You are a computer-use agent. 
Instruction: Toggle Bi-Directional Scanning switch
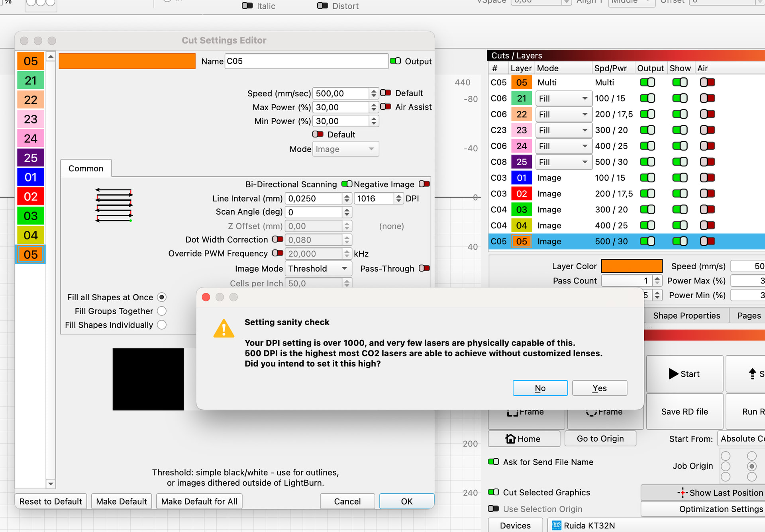347,184
